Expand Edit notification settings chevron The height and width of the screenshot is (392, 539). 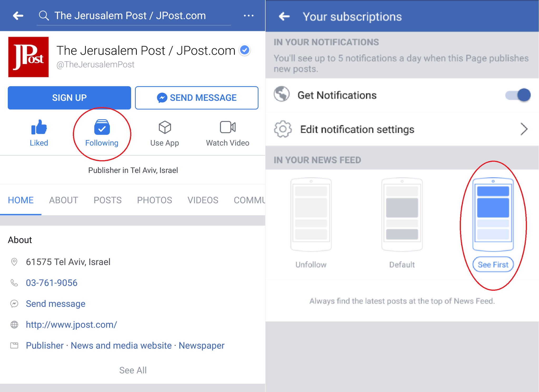coord(524,129)
